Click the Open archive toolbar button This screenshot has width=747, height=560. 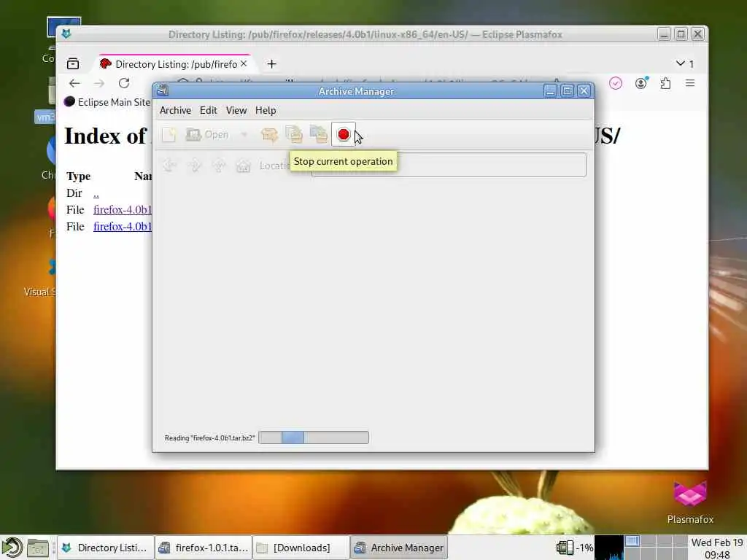pyautogui.click(x=207, y=135)
